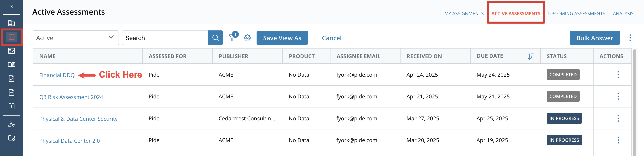644x156 pixels.
Task: Sort by Assignee Email column header
Action: pyautogui.click(x=358, y=56)
